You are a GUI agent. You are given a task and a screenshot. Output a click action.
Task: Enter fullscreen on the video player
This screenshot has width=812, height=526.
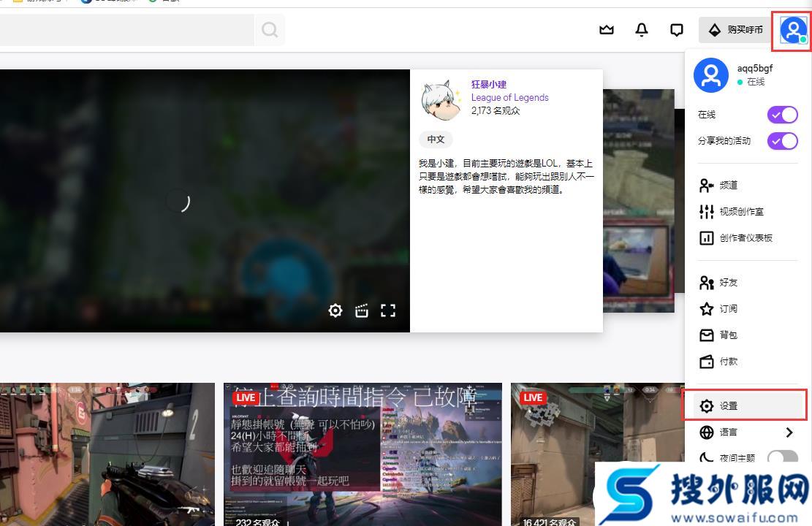tap(388, 310)
